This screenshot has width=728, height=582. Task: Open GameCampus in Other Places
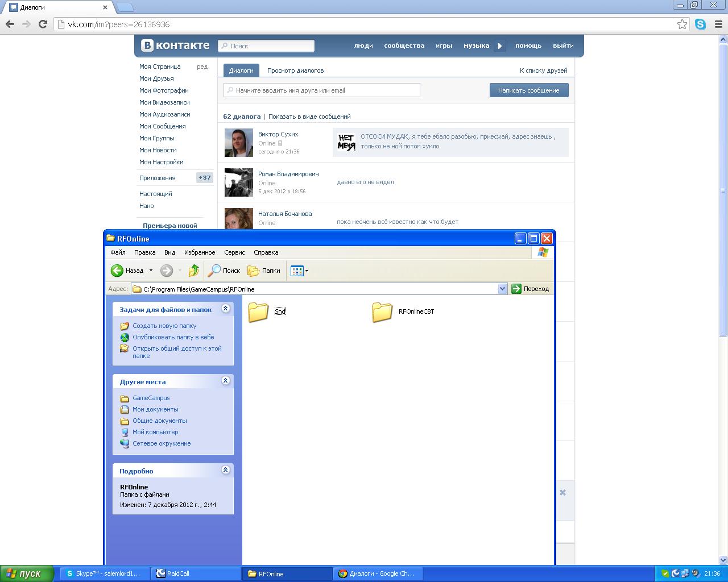coord(151,398)
